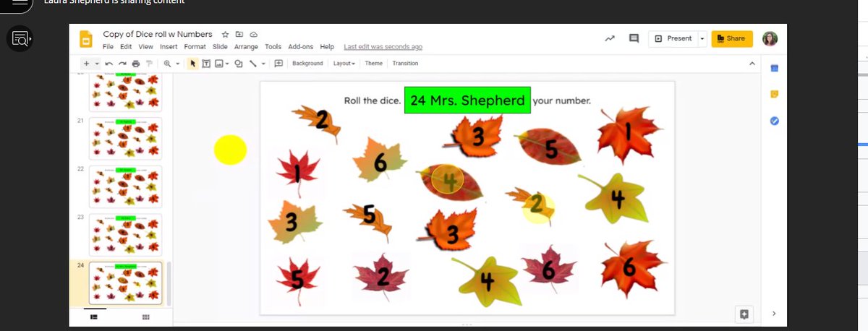868x331 pixels.
Task: Select the Shape tool
Action: point(239,64)
